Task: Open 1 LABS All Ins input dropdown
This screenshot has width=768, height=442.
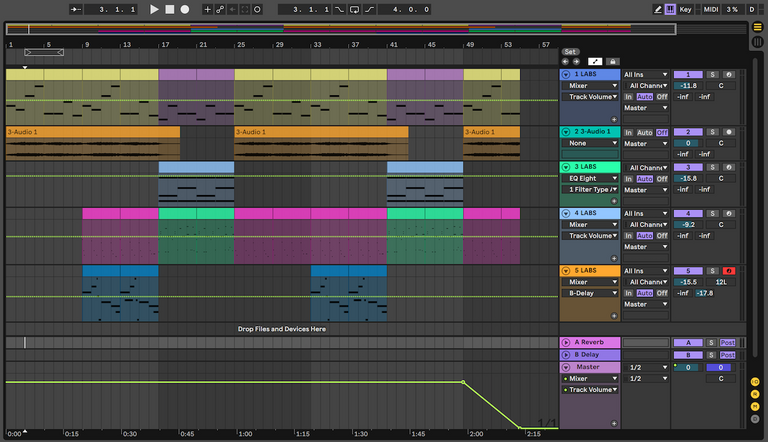Action: pyautogui.click(x=646, y=74)
